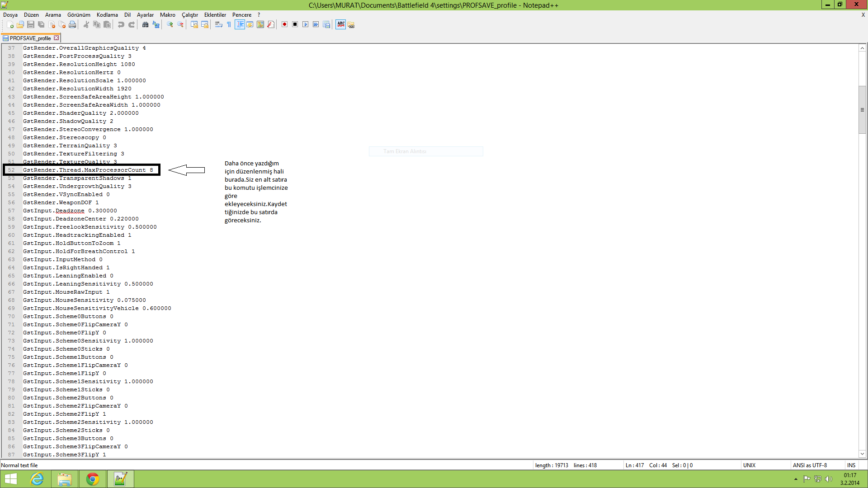Click the toolbar icon after ABC spell-check
868x488 pixels.
tap(351, 24)
